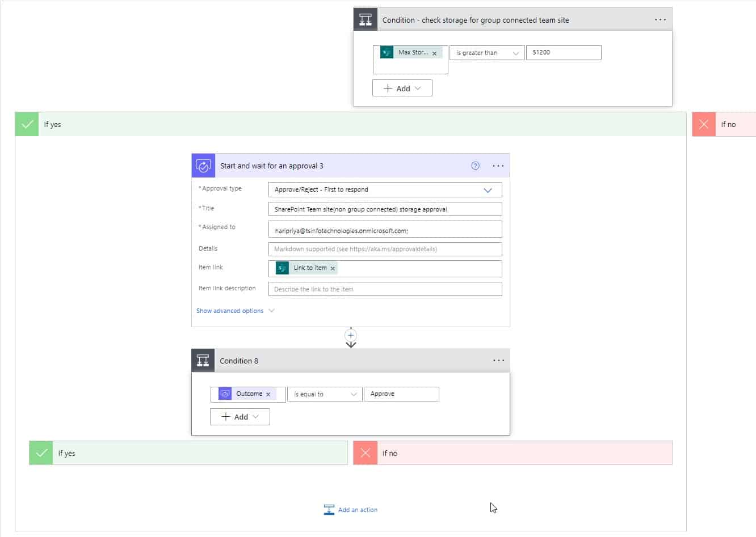Open the 'is equal to' operator dropdown
This screenshot has width=756, height=537.
click(x=325, y=394)
